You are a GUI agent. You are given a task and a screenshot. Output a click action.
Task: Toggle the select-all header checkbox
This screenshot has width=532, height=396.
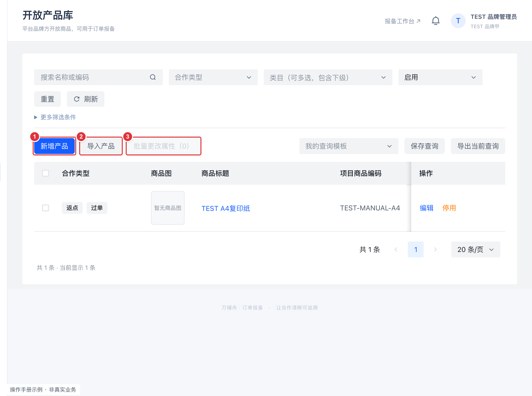(46, 173)
